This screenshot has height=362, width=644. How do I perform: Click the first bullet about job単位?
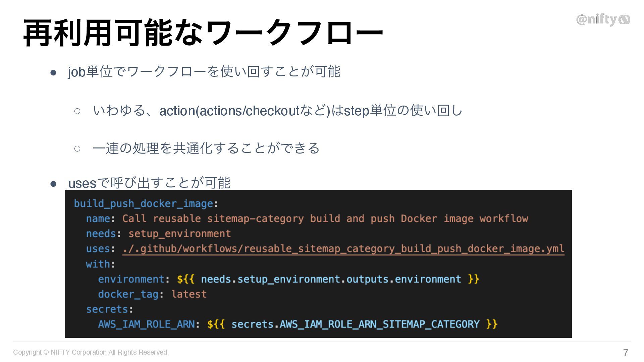[204, 72]
